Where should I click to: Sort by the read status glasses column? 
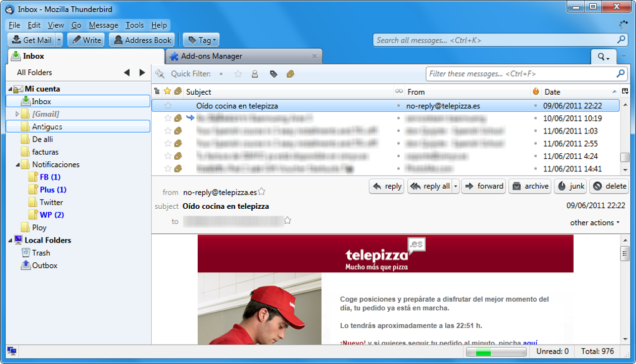point(399,92)
